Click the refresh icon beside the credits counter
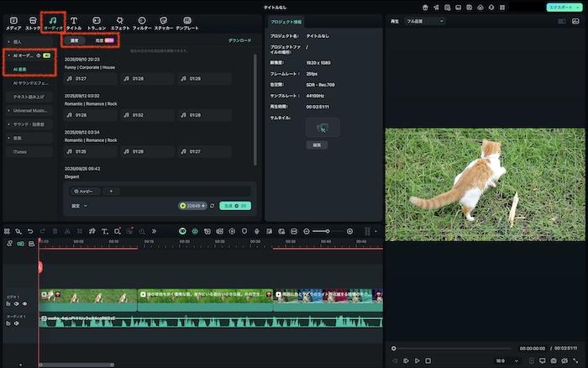Screen dimensions: 588x368 point(213,205)
